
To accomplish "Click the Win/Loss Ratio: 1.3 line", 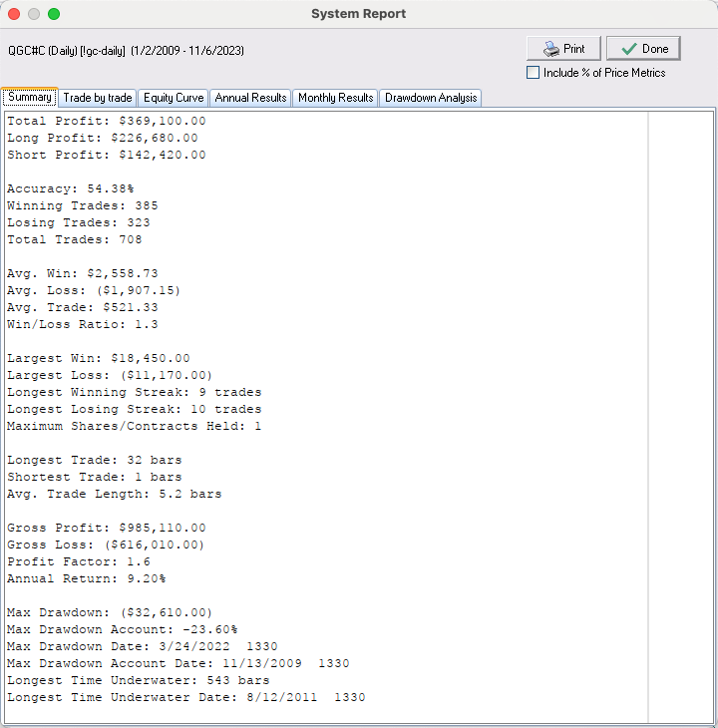I will [83, 324].
